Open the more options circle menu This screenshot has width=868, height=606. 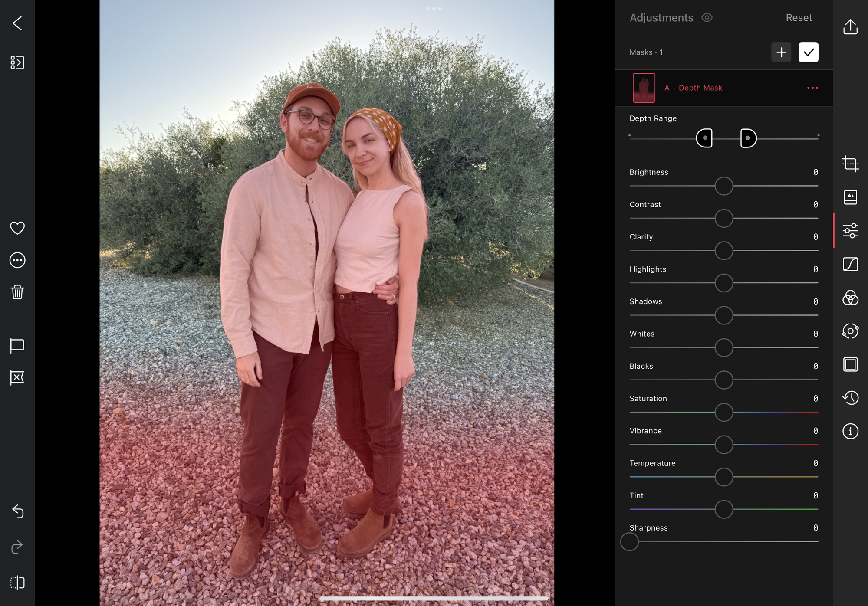tap(17, 260)
